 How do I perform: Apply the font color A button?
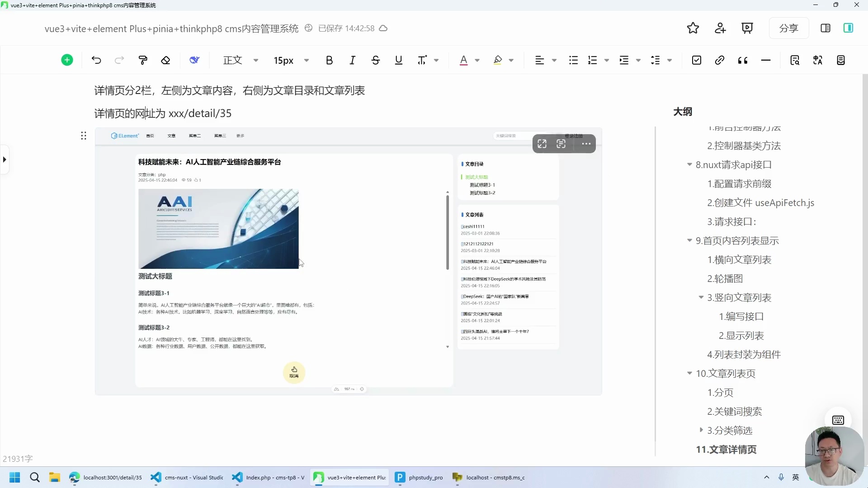tap(463, 60)
